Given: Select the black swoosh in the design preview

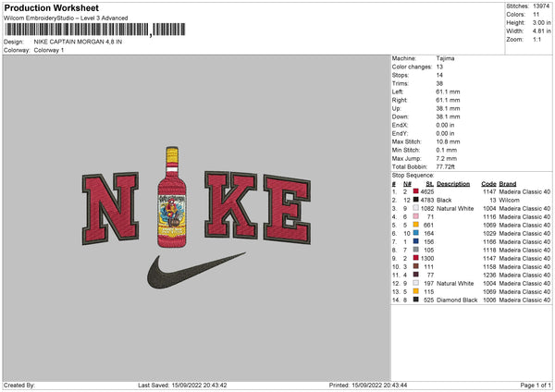Looking at the screenshot, I should point(196,271).
